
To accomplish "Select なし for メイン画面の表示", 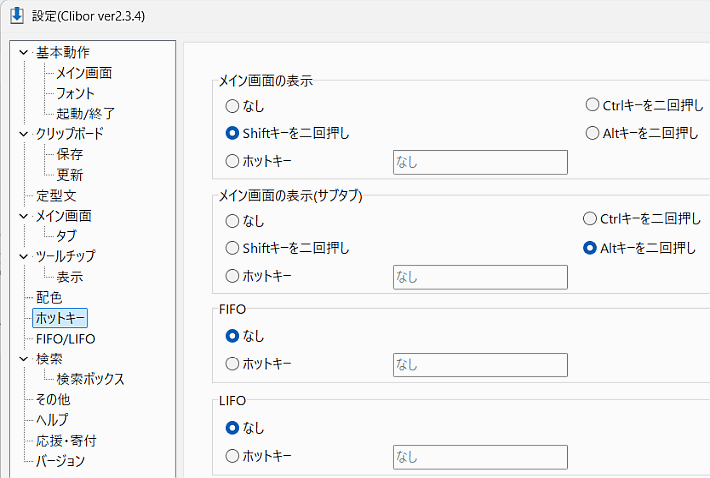I will coord(233,105).
